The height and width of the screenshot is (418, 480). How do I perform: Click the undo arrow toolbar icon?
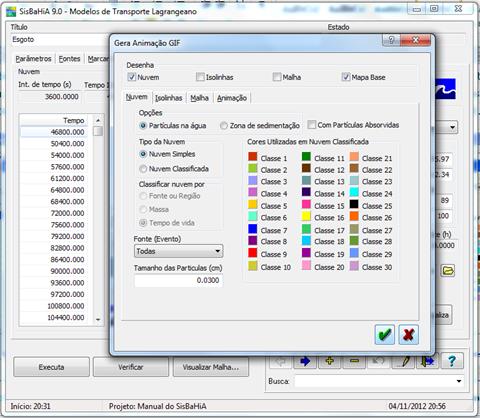pyautogui.click(x=379, y=361)
